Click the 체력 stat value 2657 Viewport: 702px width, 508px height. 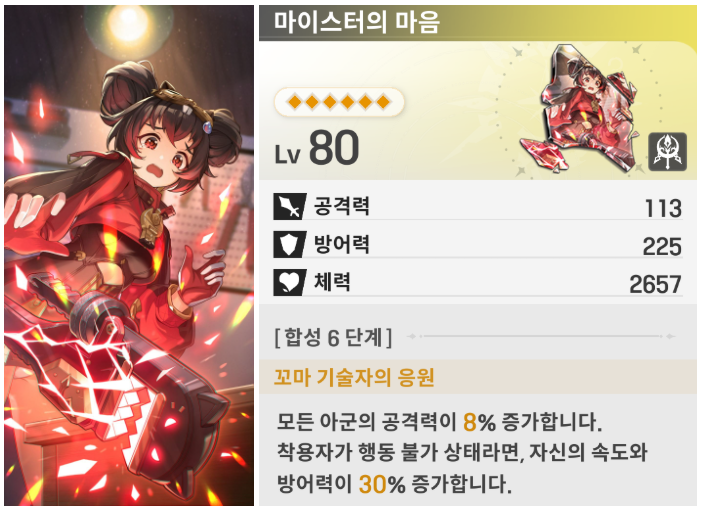pos(655,284)
